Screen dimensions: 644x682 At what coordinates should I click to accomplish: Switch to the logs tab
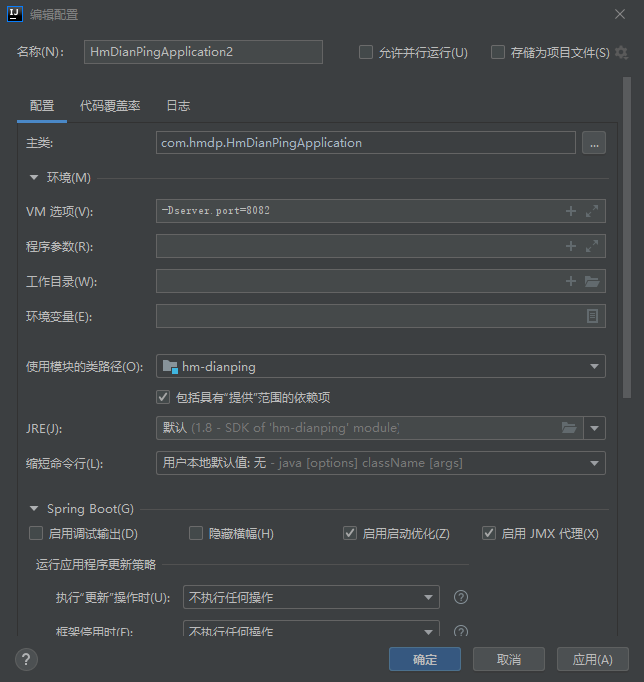[x=177, y=105]
